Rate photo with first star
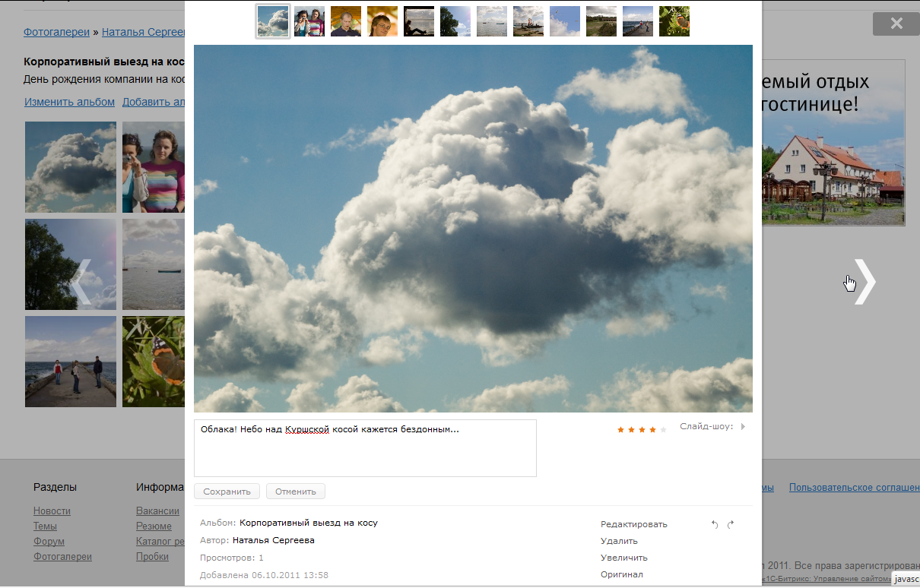This screenshot has width=920, height=588. coord(620,430)
